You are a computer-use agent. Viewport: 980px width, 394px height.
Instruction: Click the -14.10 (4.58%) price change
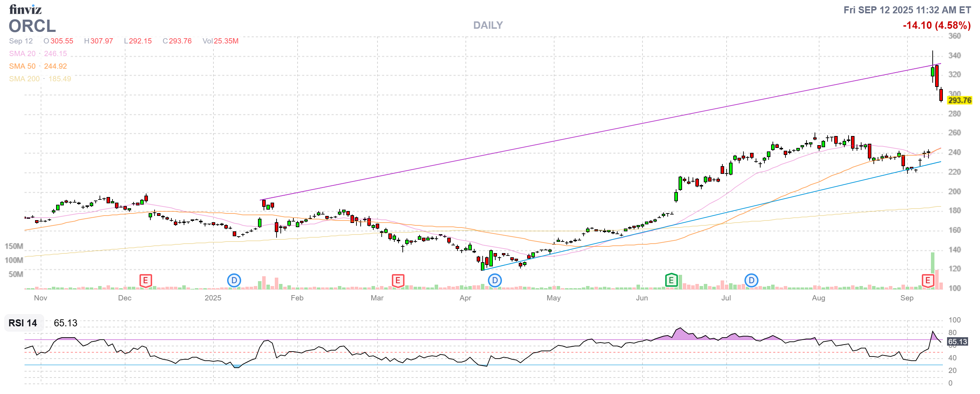936,26
